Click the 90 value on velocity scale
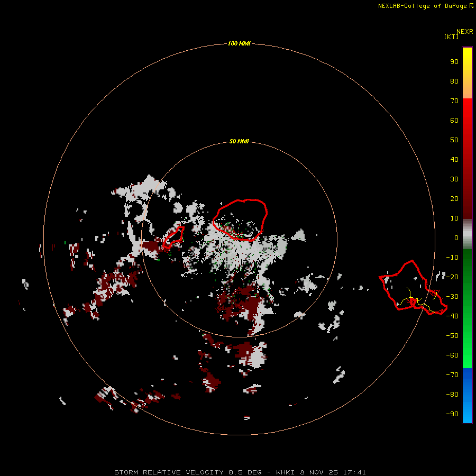 [x=454, y=62]
